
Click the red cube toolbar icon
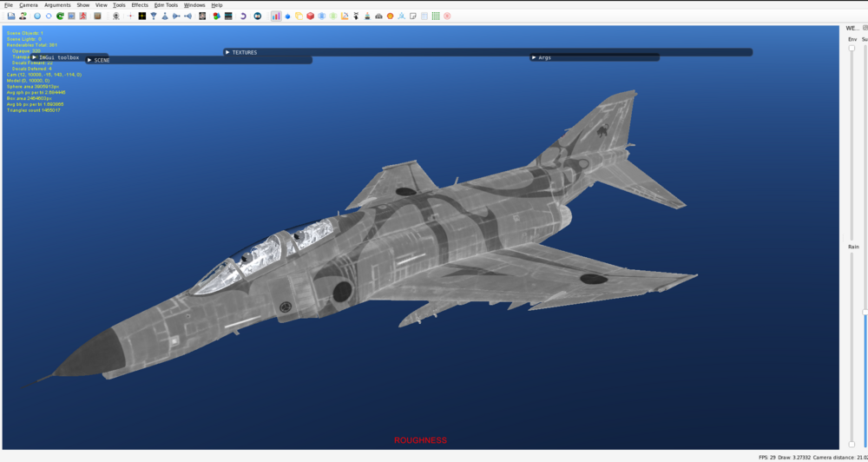point(310,16)
